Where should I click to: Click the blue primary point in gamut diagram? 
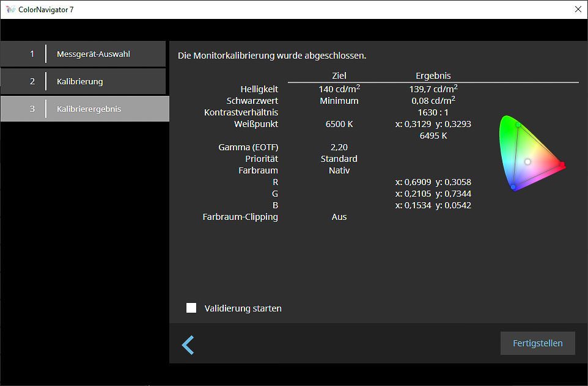point(513,187)
